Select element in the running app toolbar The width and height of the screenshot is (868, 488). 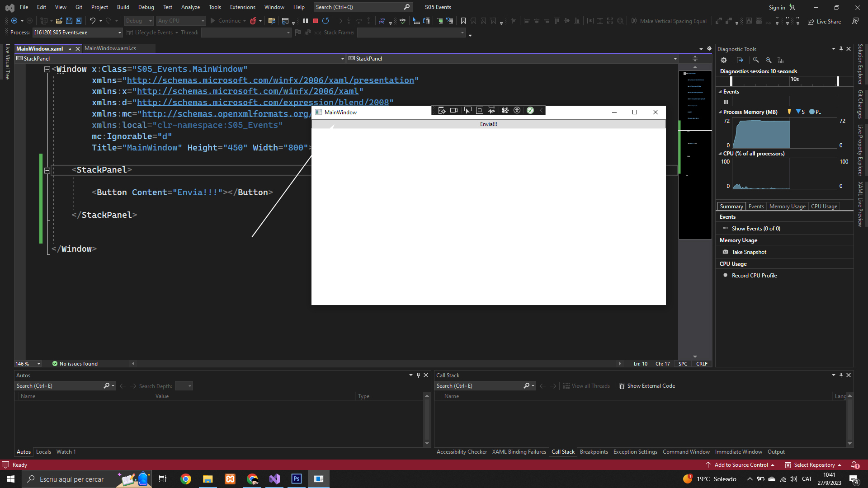pyautogui.click(x=467, y=111)
